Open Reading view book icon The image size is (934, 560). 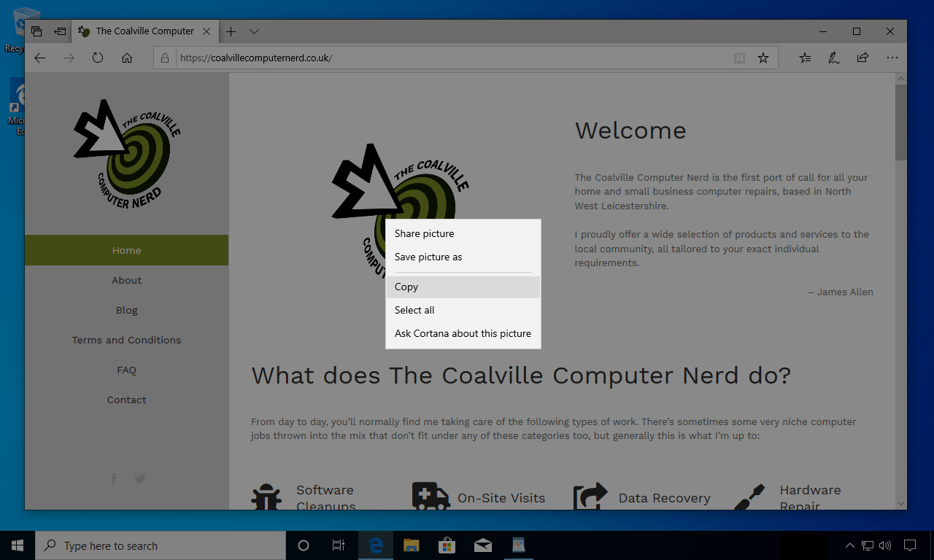pos(739,58)
